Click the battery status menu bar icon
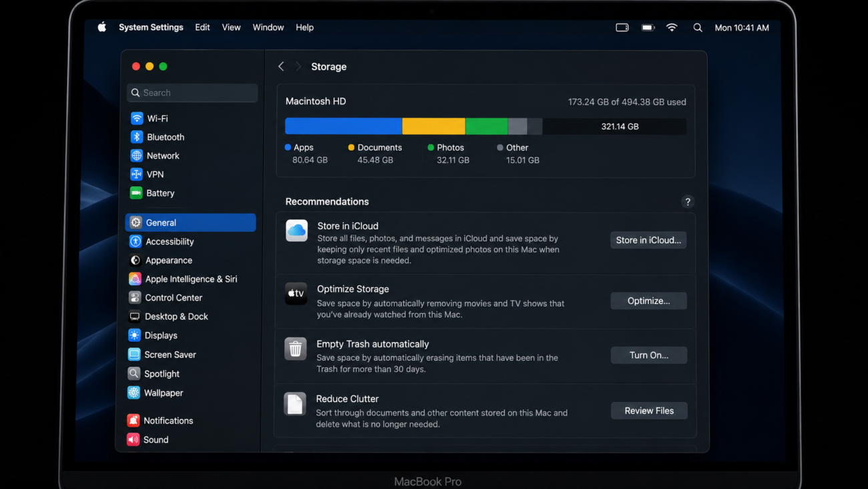The image size is (868, 489). pyautogui.click(x=648, y=27)
